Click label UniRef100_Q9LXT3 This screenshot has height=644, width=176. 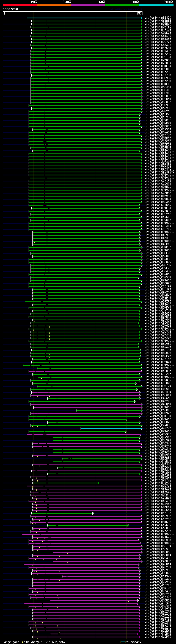pyautogui.click(x=158, y=93)
